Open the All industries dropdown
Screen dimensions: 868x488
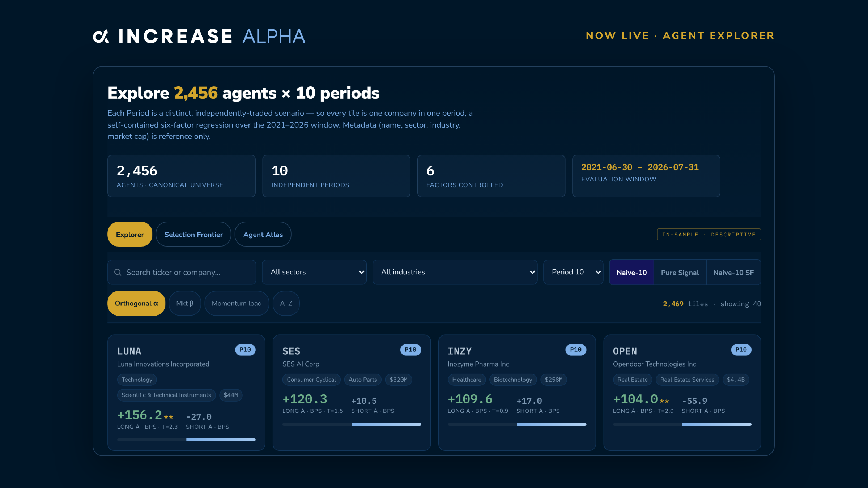[455, 272]
